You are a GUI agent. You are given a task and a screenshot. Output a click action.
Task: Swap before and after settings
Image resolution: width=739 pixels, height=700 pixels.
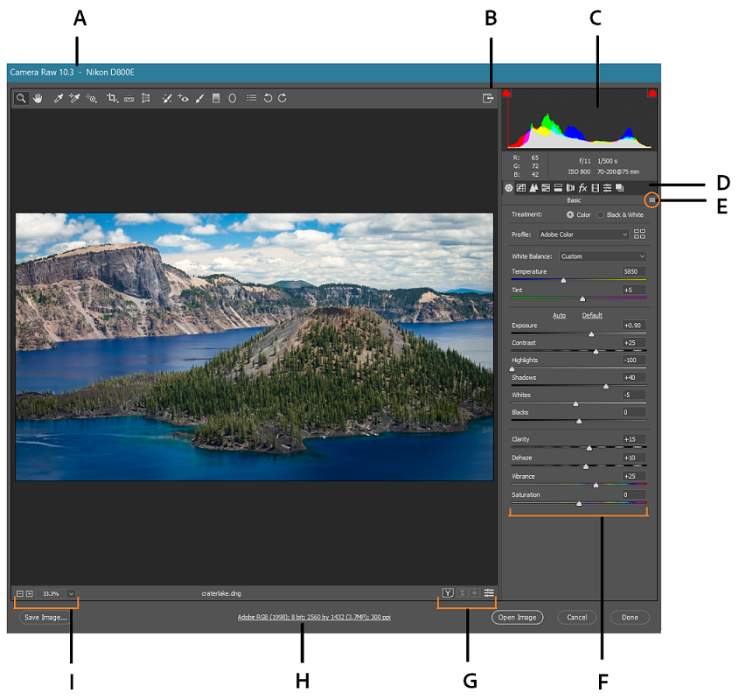(463, 593)
